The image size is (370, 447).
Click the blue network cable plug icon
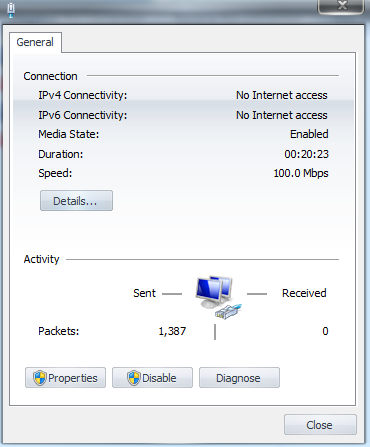[229, 311]
